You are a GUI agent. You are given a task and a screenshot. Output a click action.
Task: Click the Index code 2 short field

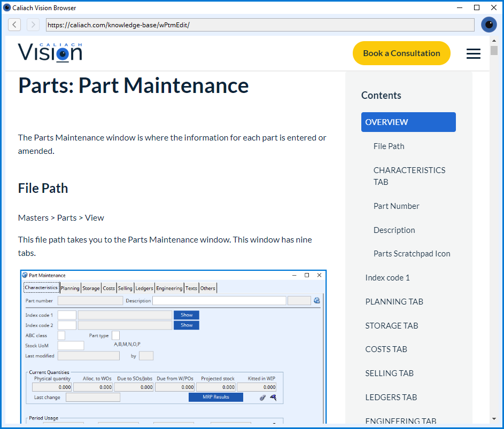coord(67,325)
